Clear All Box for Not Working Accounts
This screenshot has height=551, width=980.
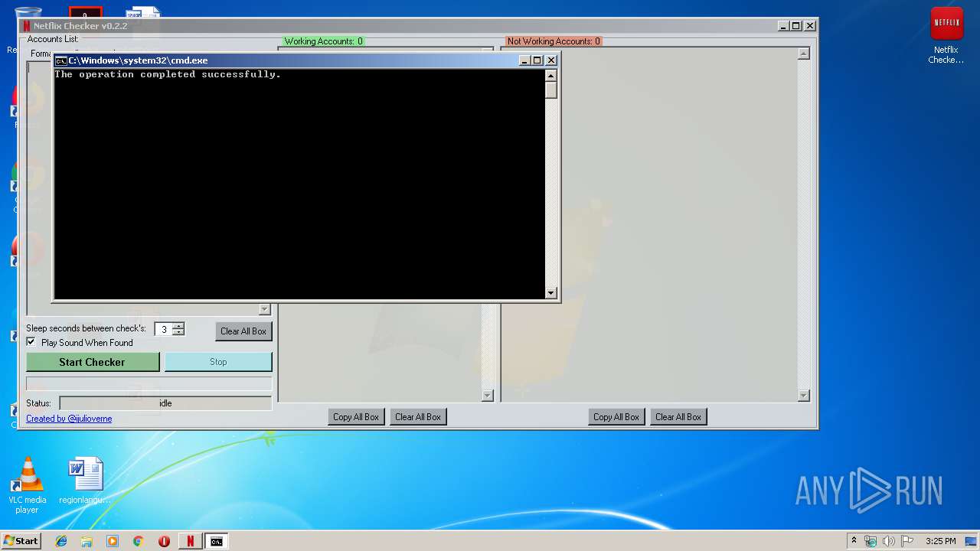pos(678,417)
